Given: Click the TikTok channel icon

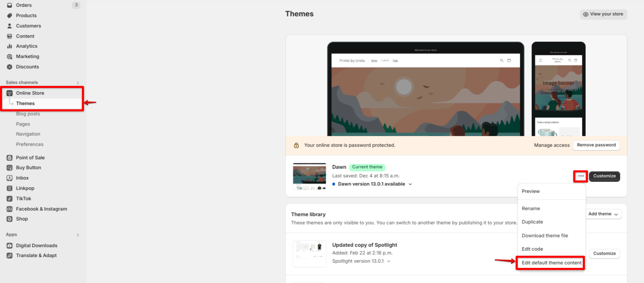Looking at the screenshot, I should pyautogui.click(x=9, y=199).
